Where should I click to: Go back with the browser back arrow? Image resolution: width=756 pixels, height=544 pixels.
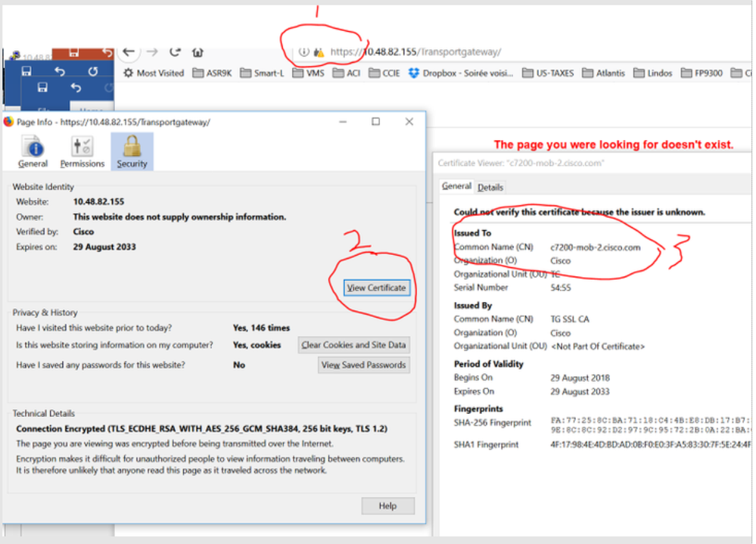(x=129, y=52)
